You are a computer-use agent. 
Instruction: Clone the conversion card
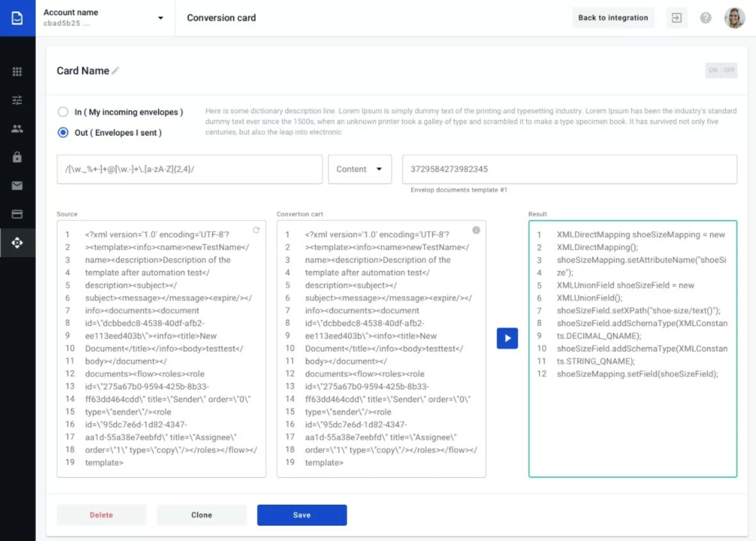[202, 515]
